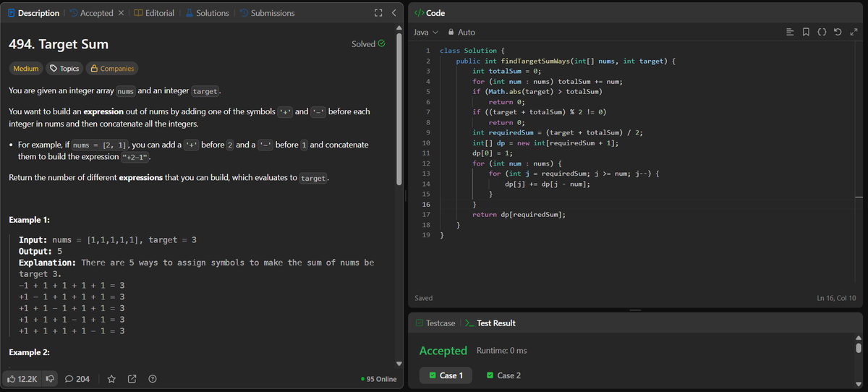Click the 'Output: 5' text

point(41,251)
